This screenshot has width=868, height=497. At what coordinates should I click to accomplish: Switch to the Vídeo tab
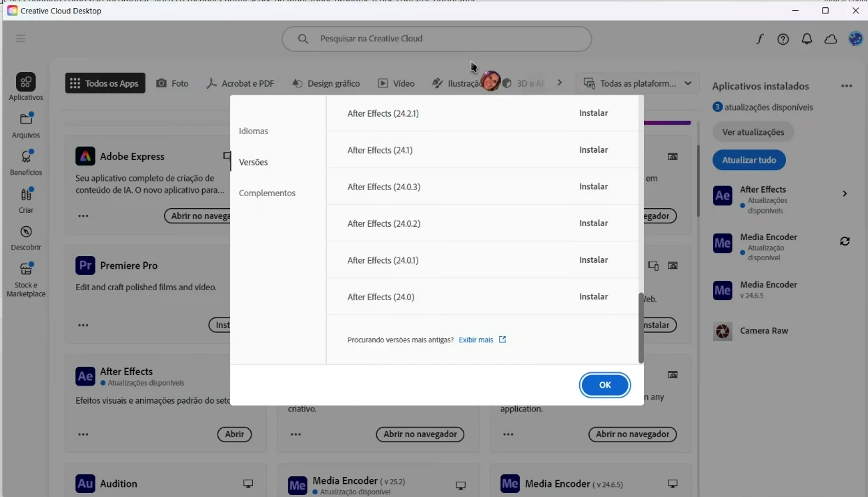[x=396, y=83]
